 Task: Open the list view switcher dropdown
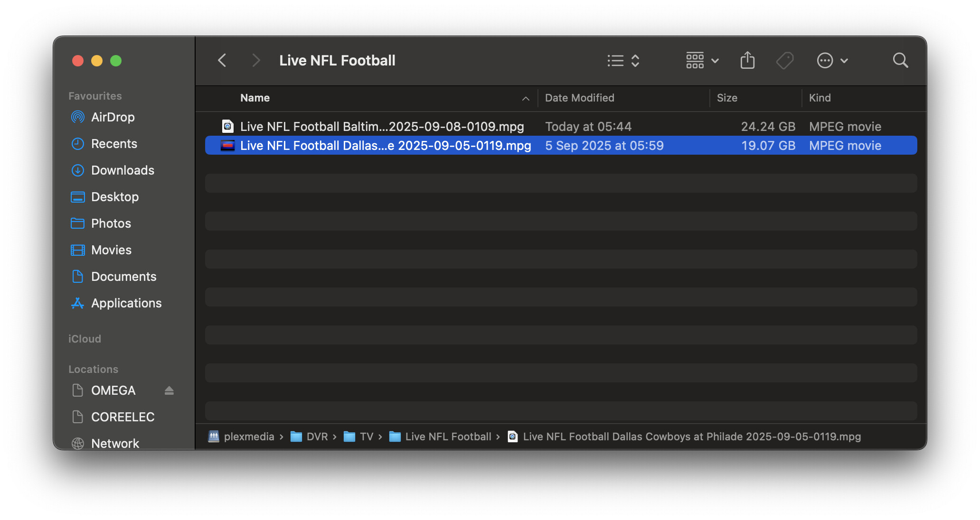coord(623,60)
